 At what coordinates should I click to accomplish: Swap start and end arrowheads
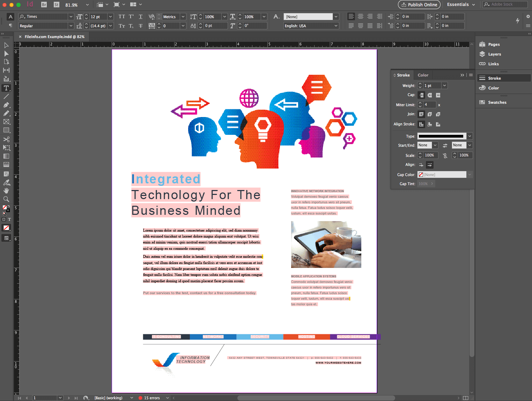click(445, 145)
